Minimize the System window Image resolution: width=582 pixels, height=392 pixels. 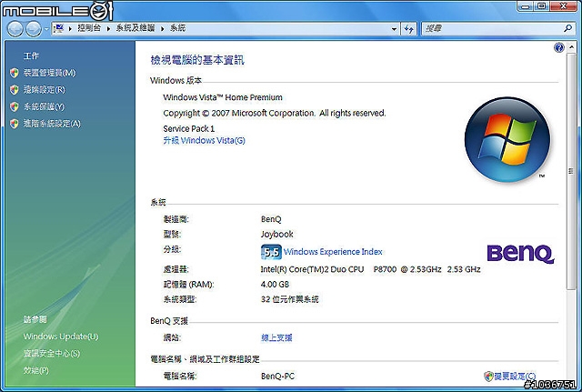(526, 6)
